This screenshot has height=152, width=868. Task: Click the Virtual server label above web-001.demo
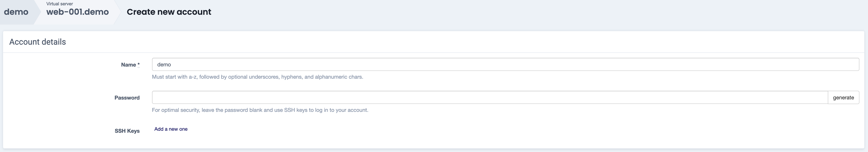[60, 4]
